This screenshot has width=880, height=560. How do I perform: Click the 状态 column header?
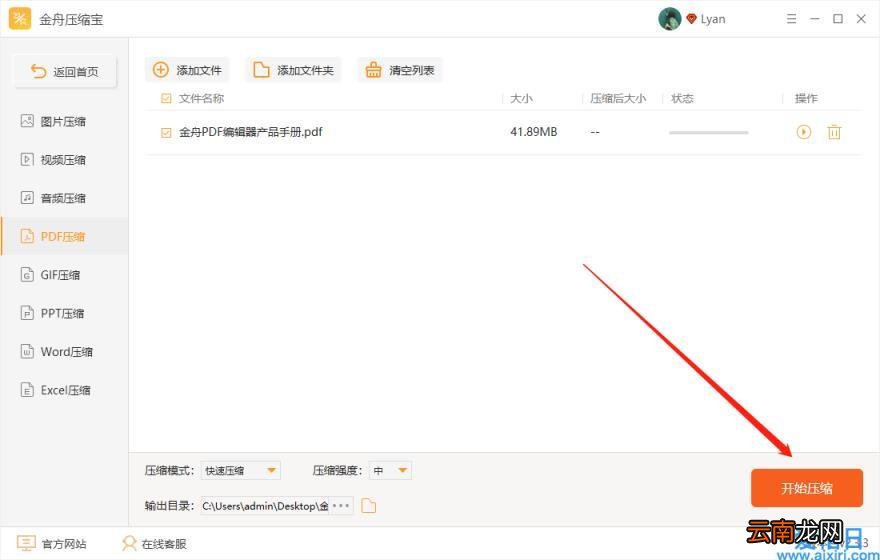tap(682, 99)
